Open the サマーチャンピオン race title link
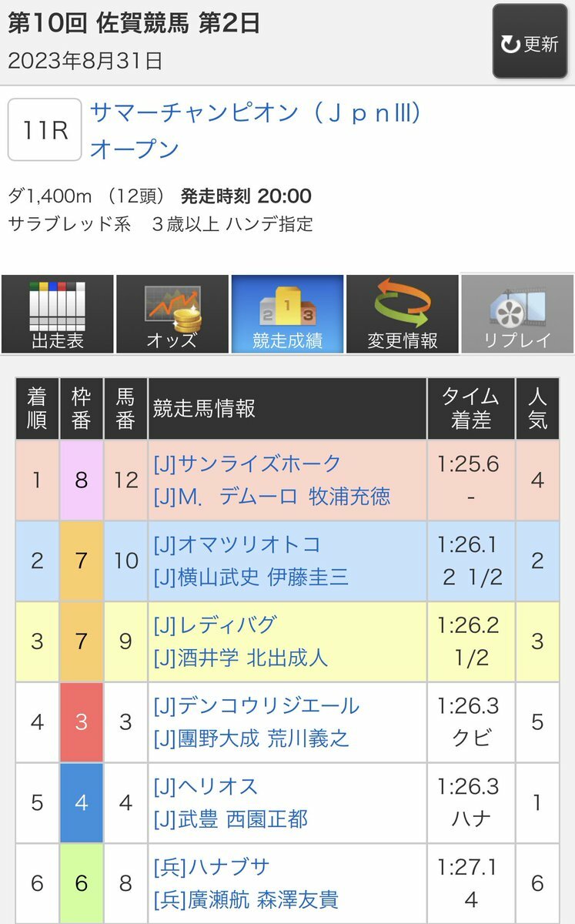The image size is (575, 924). click(x=256, y=114)
